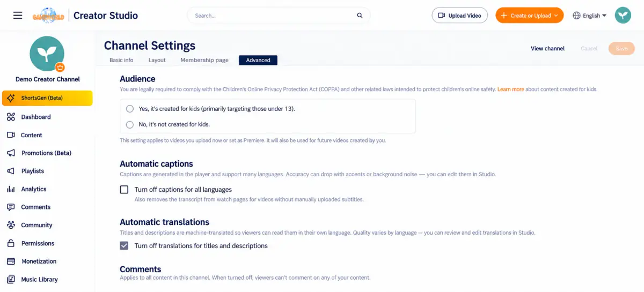
Task: Click the Save button
Action: click(621, 48)
